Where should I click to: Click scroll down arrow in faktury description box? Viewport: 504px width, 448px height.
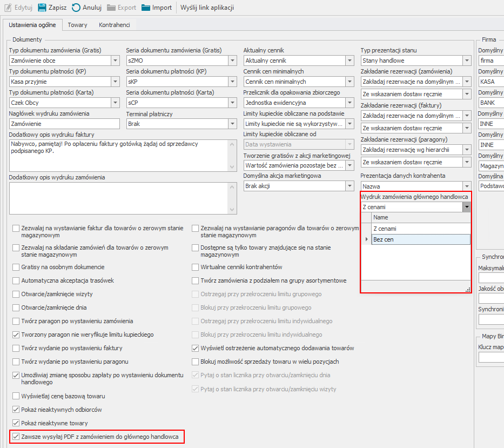pyautogui.click(x=233, y=168)
